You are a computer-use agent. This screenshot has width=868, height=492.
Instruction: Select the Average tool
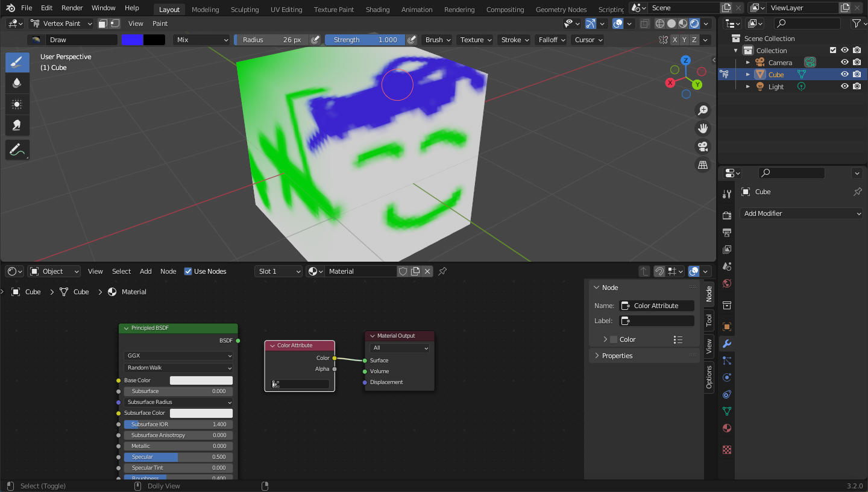click(x=17, y=104)
